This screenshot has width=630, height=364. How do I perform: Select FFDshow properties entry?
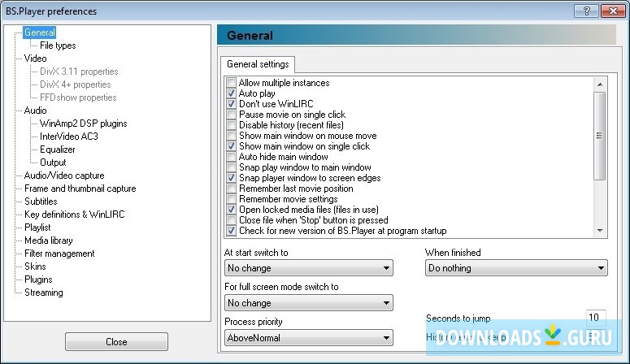coord(78,97)
